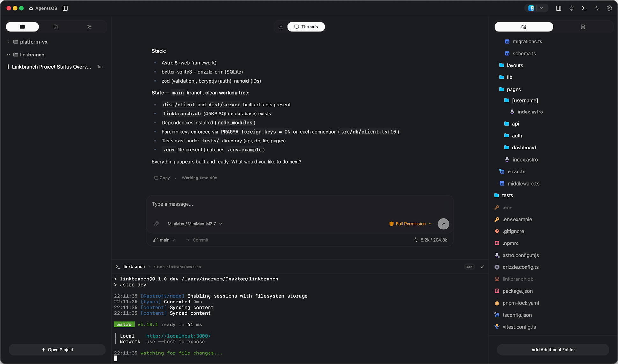Click Add Additional Folder button
Screen dimensions: 618x364
553,350
